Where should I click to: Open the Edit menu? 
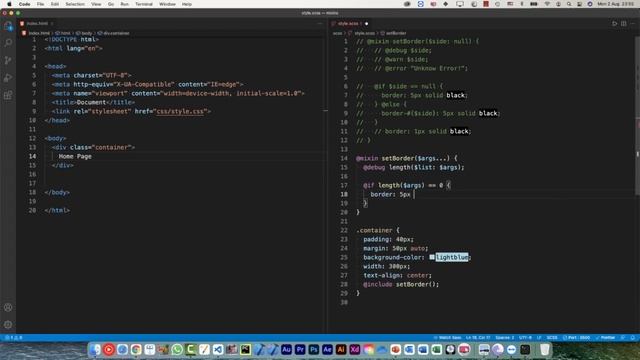55,4
